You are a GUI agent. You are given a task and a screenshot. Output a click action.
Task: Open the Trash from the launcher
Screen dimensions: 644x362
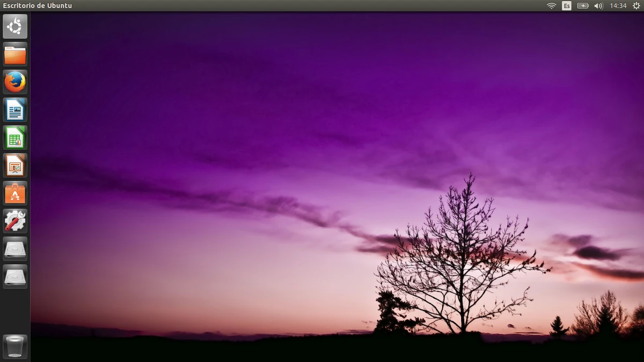tap(15, 346)
